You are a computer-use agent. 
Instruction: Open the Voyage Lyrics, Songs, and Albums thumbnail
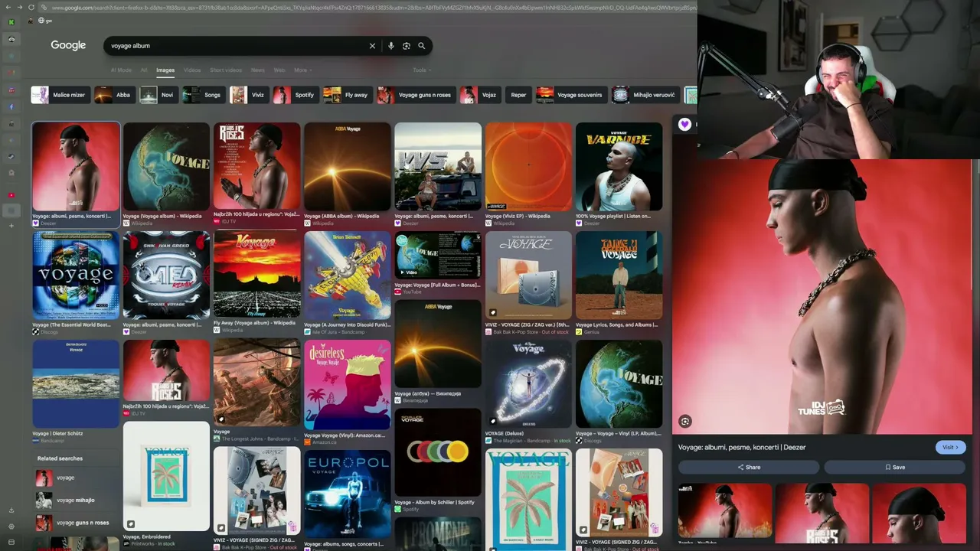coord(619,275)
